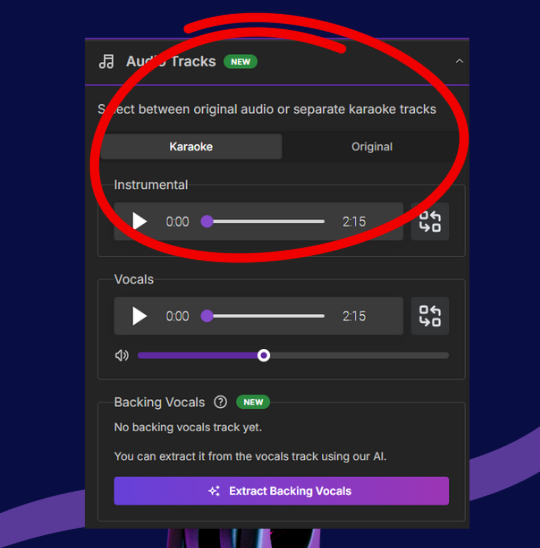The width and height of the screenshot is (540, 548).
Task: Click the Instrumental seek bar purple handle
Action: click(x=207, y=221)
